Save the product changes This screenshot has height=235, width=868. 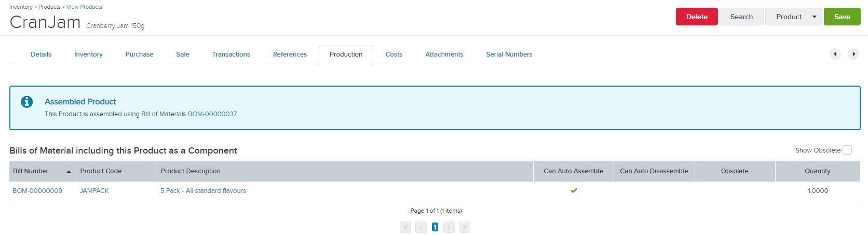(842, 17)
